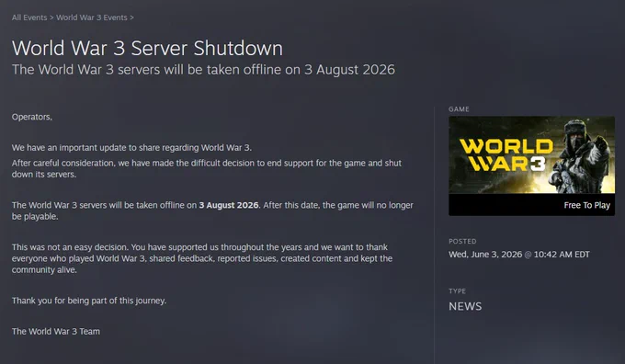Click the POSTED section heading
Image resolution: width=625 pixels, height=364 pixels.
[462, 241]
